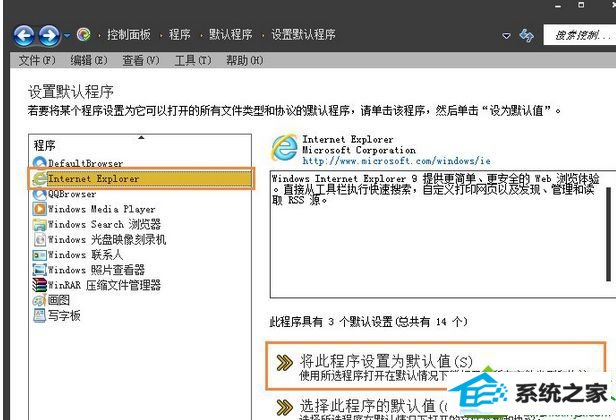This screenshot has height=420, width=616.
Task: Open the 编辑(E) menu
Action: 89,61
